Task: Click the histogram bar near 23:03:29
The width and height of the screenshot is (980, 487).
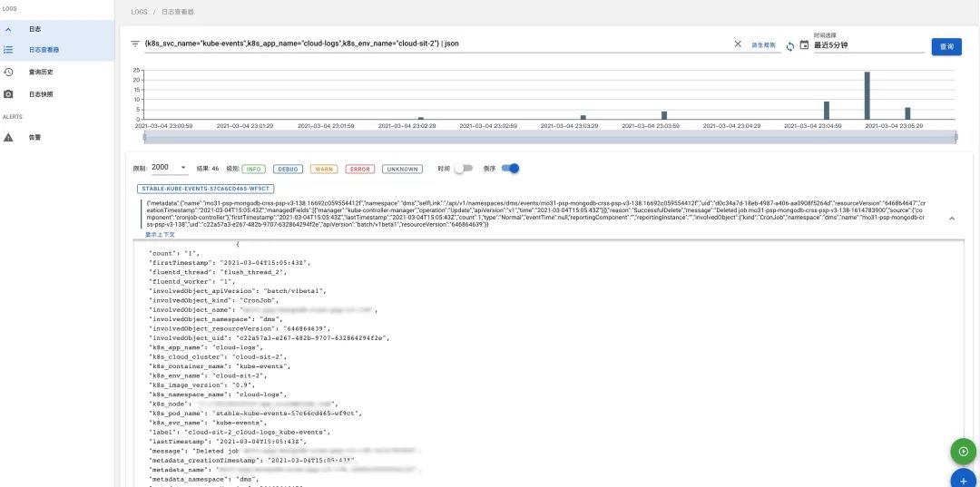Action: (x=583, y=117)
